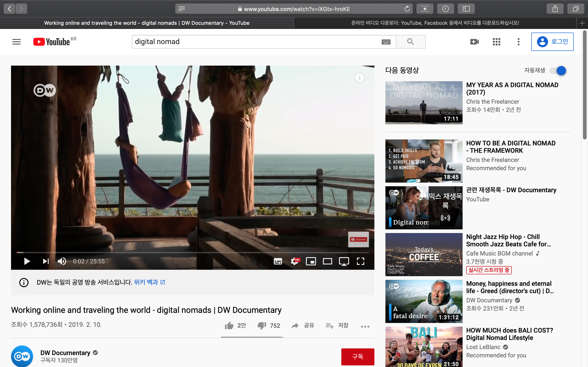Enter fullscreen mode in the player

[361, 261]
